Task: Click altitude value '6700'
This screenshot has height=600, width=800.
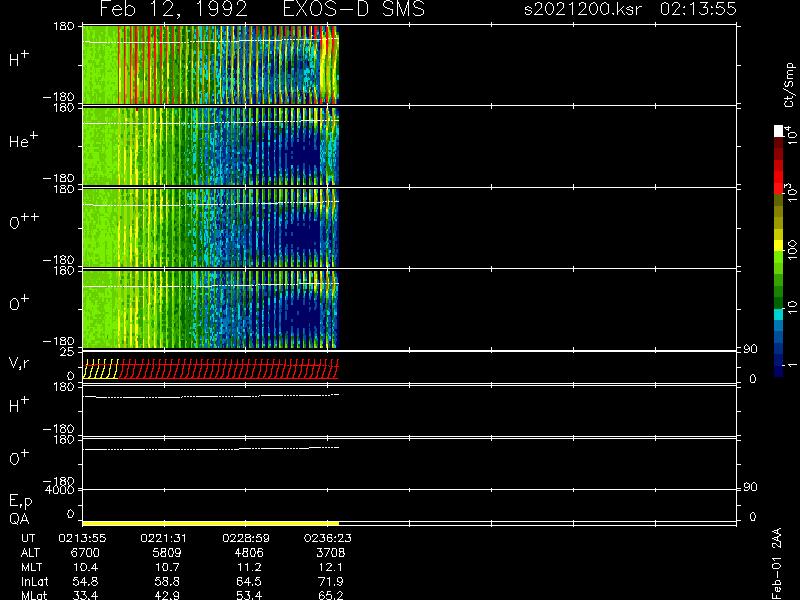Action: [x=85, y=553]
